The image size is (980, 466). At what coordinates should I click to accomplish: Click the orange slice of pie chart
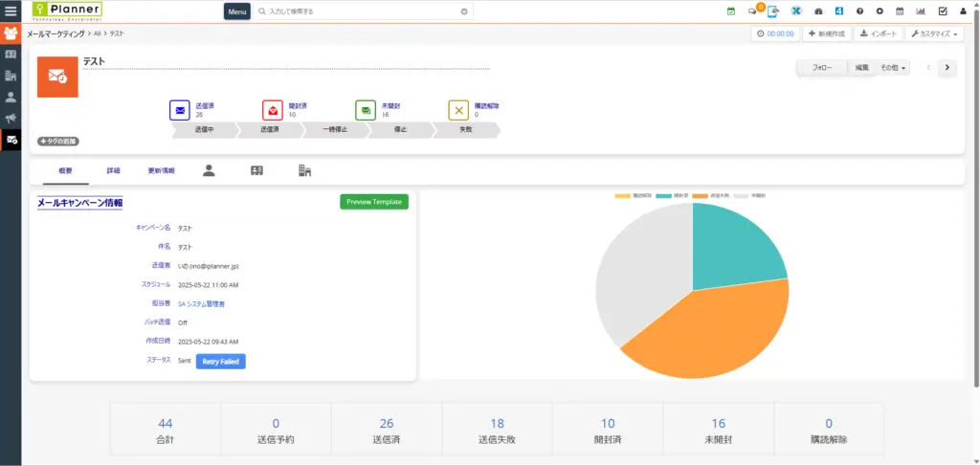tap(708, 325)
